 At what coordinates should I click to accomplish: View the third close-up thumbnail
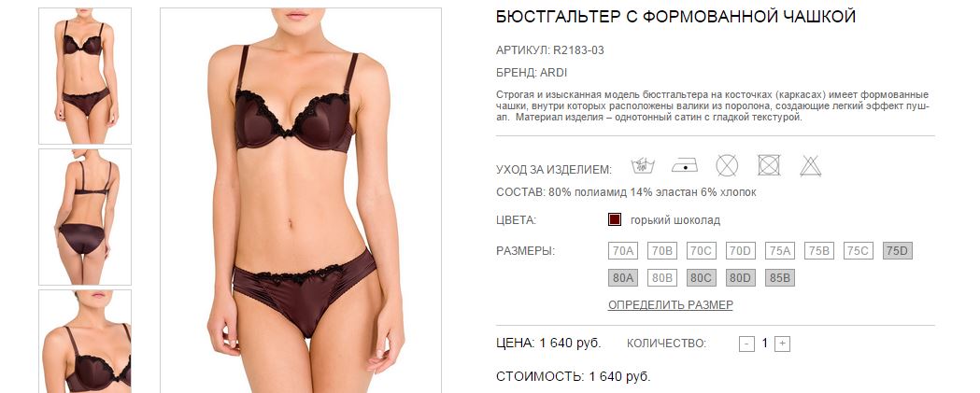(85, 341)
